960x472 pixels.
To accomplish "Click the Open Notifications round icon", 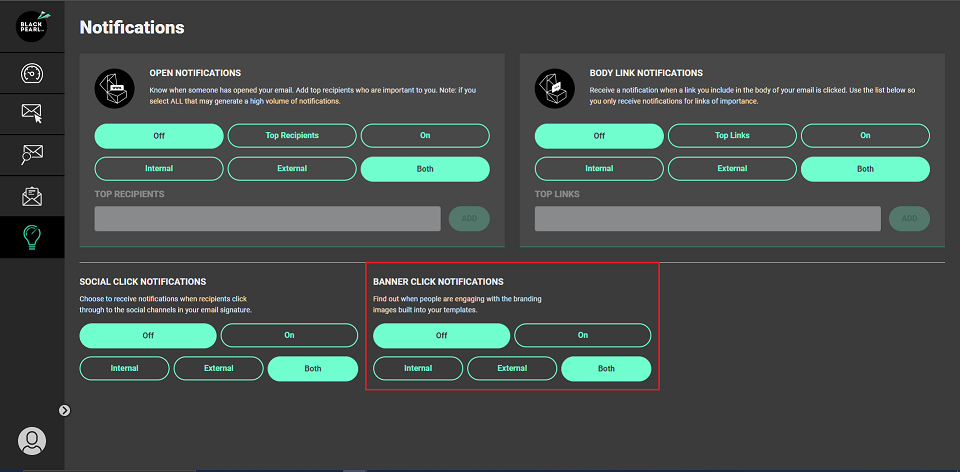I will [x=114, y=88].
